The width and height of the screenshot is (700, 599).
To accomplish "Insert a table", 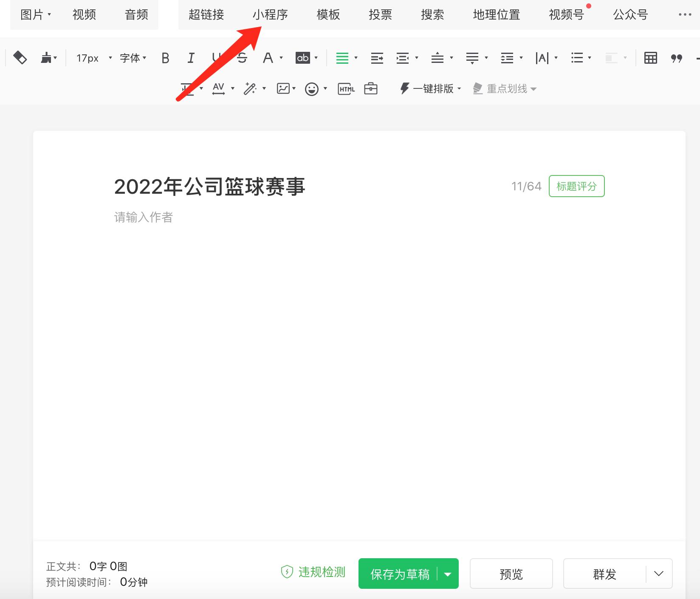I will tap(651, 58).
